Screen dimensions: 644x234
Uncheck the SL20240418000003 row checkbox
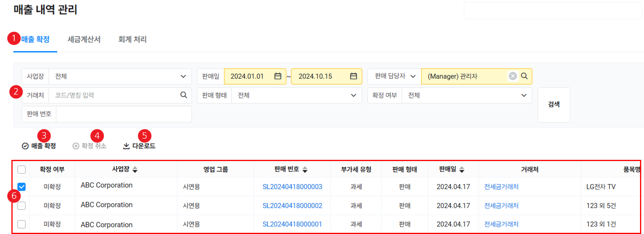coord(21,186)
